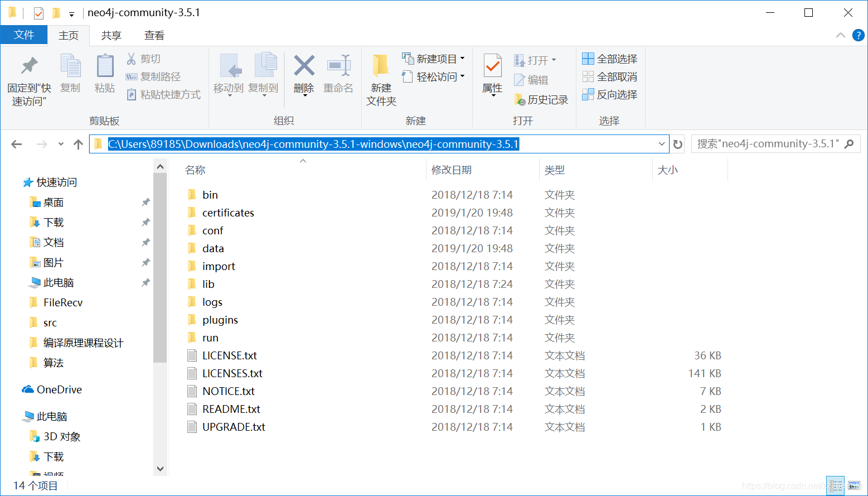The image size is (868, 496).
Task: Click the Edit icon in Open group
Action: pos(520,80)
